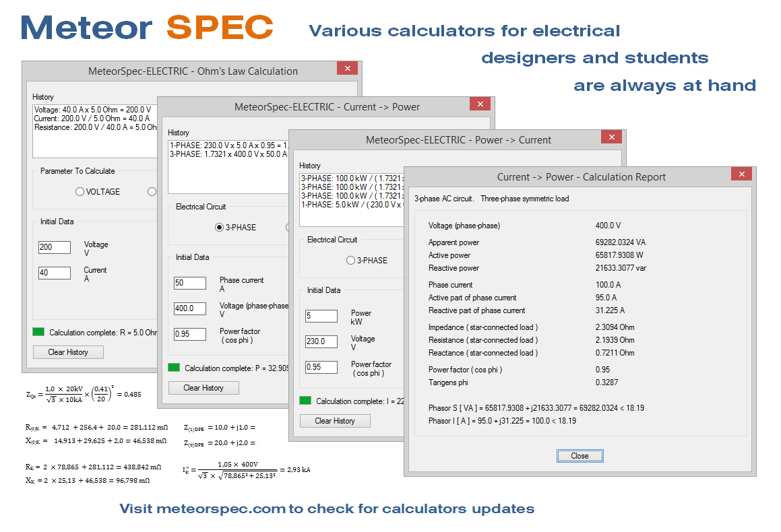Screen dimensions: 781x532
Task: Click the Impedance value 2.3094 Ohm
Action: click(x=615, y=327)
